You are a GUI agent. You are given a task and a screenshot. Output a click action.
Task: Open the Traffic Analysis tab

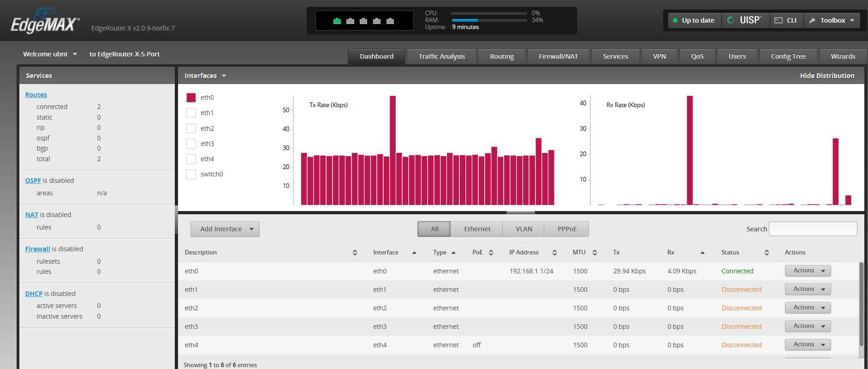point(441,56)
